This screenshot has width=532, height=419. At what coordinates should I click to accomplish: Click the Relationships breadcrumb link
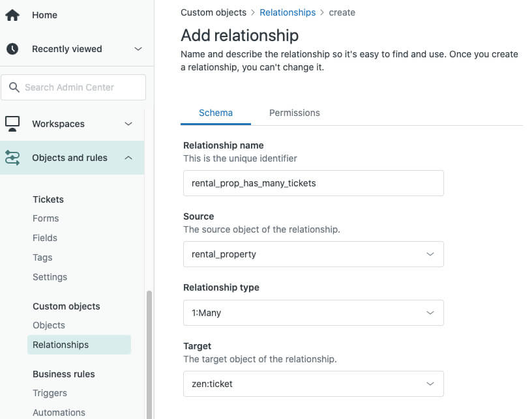pos(288,12)
